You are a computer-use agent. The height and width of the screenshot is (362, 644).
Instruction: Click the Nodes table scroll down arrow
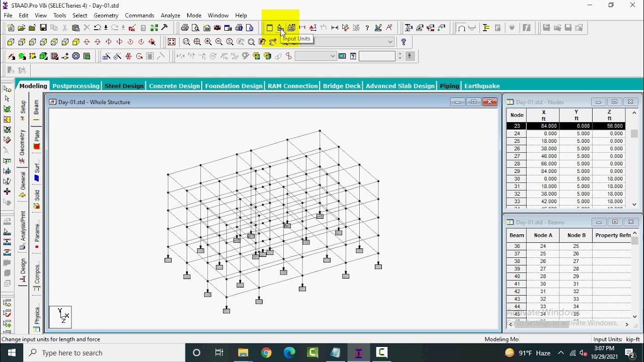(x=634, y=204)
